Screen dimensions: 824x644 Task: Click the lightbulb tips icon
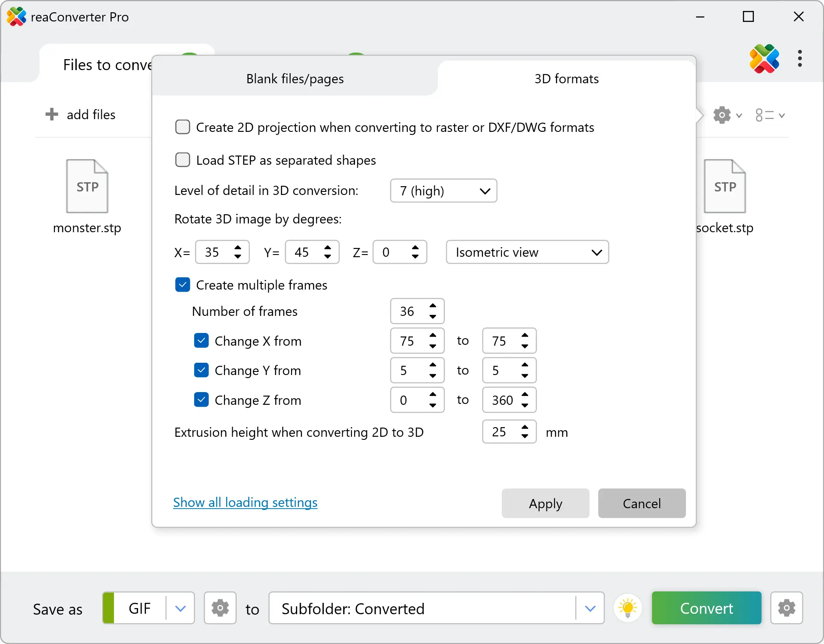[x=628, y=608]
